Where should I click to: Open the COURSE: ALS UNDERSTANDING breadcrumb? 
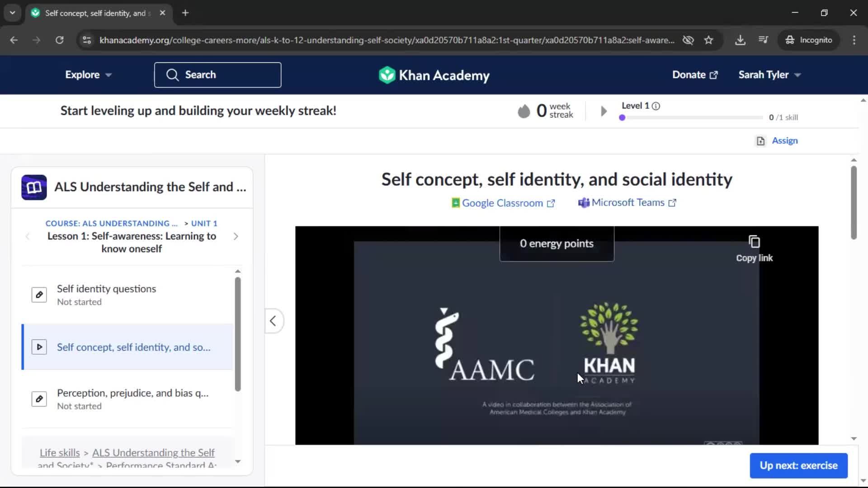(112, 223)
